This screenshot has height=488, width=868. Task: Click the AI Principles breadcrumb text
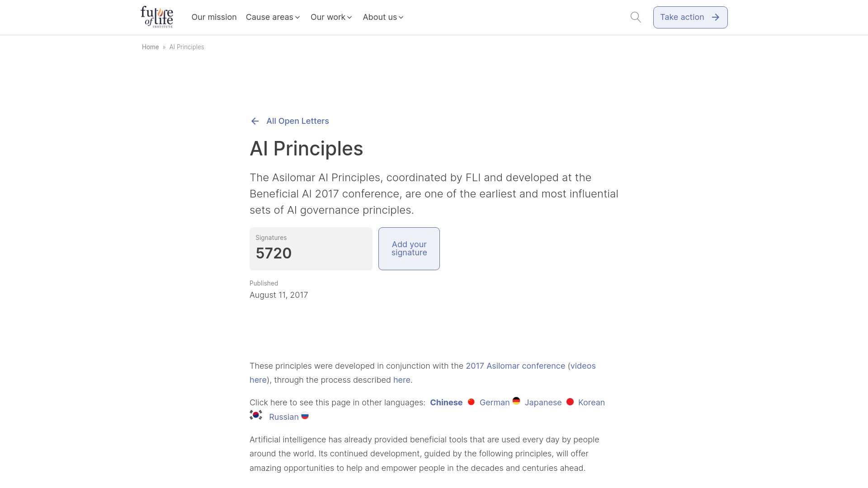pyautogui.click(x=187, y=47)
